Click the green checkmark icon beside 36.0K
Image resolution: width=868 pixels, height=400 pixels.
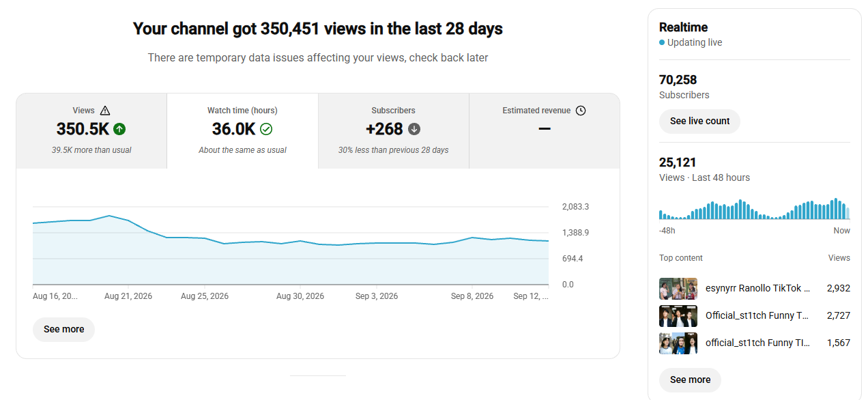pos(266,129)
